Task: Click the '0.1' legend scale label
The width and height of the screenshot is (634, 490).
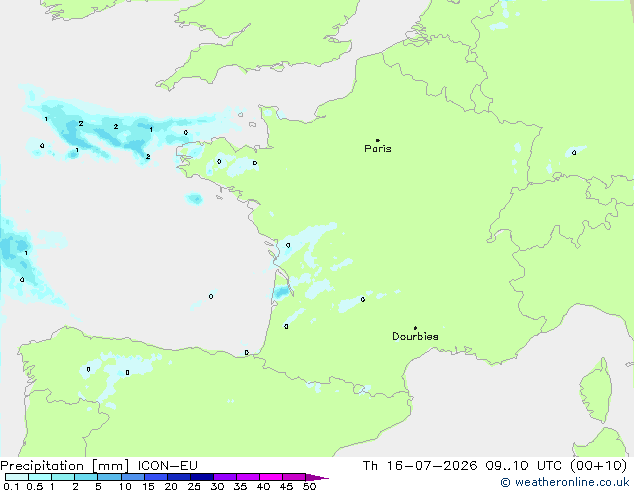Action: 11,486
